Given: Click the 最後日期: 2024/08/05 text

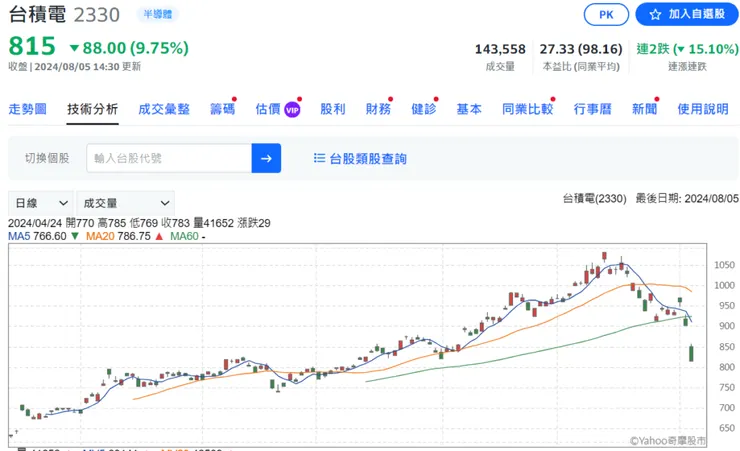Looking at the screenshot, I should point(687,198).
